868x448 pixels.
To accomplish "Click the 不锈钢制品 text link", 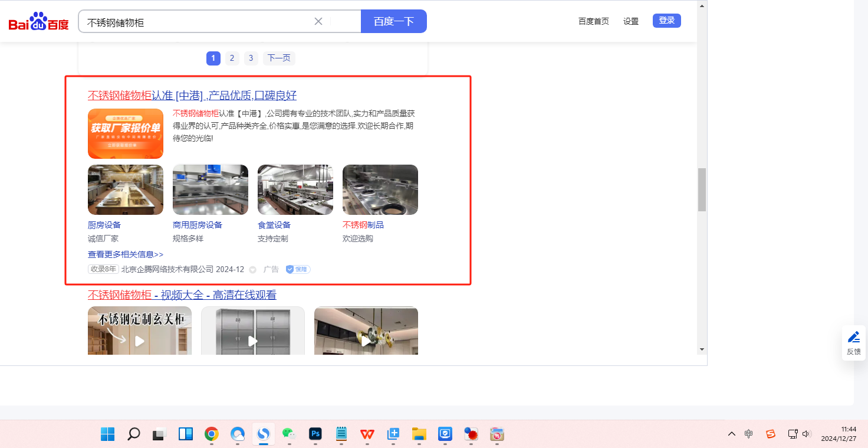I will [363, 225].
